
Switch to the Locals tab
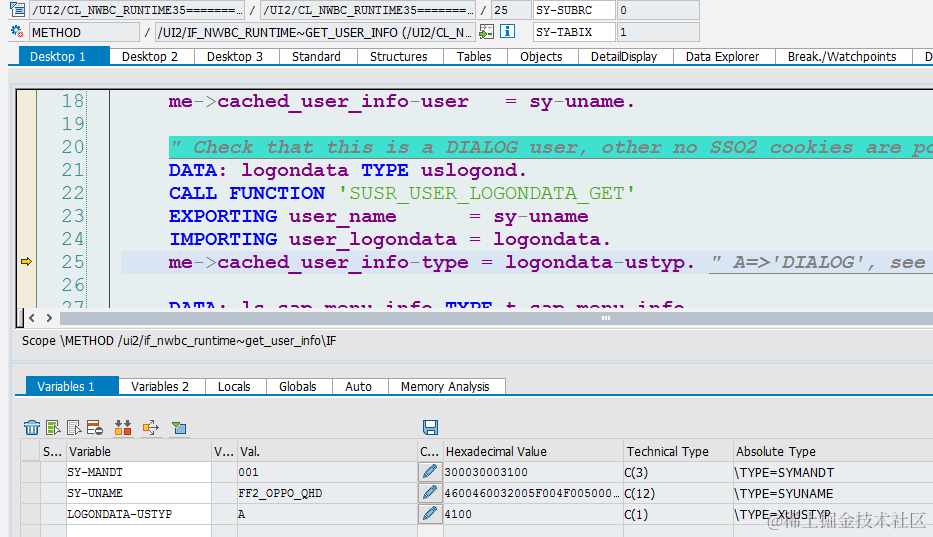coord(234,386)
